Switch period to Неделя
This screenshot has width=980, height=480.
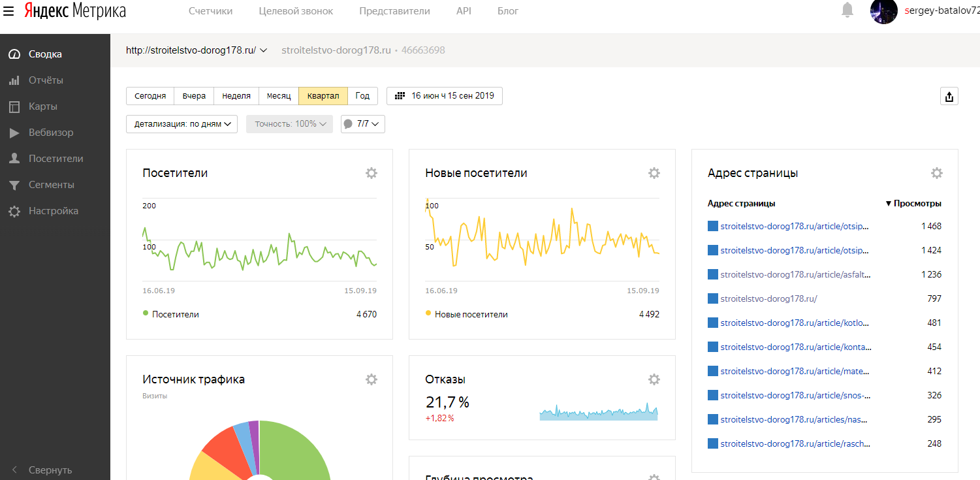coord(236,96)
